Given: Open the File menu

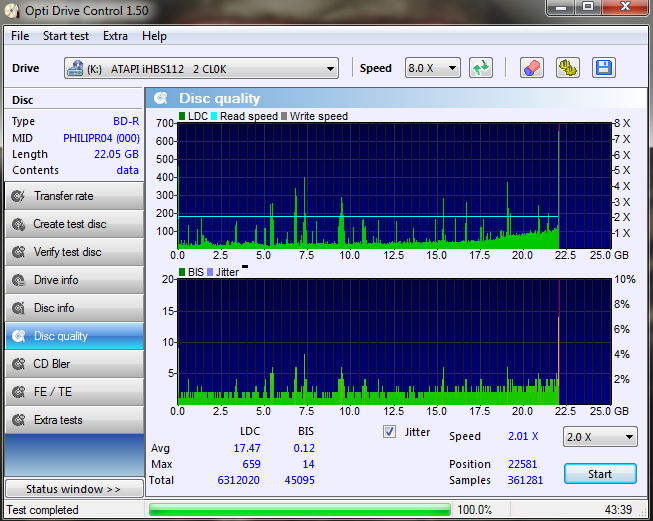Looking at the screenshot, I should pyautogui.click(x=20, y=36).
